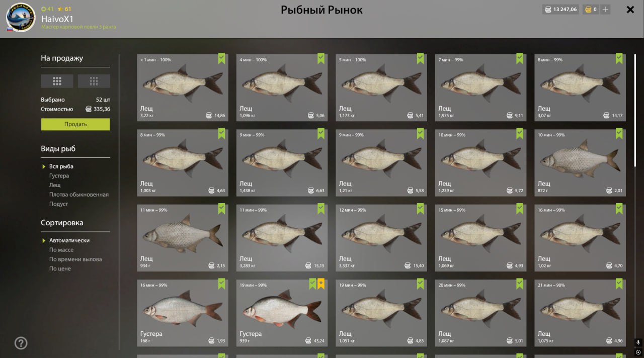This screenshot has width=644, height=358.
Task: Filter fish list by Густера
Action: pos(59,176)
